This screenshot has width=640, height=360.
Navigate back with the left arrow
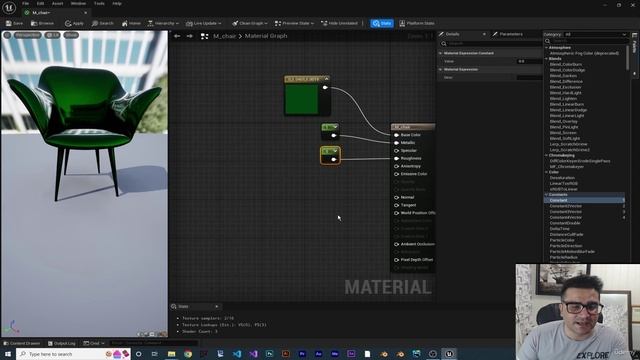click(177, 36)
